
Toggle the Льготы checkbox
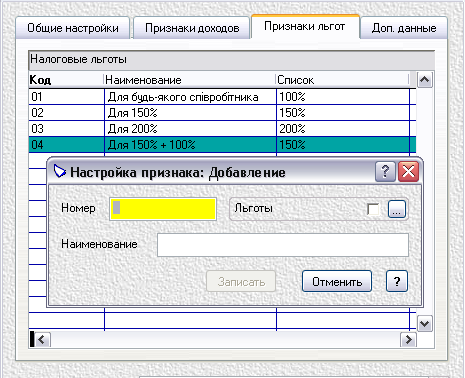point(373,209)
